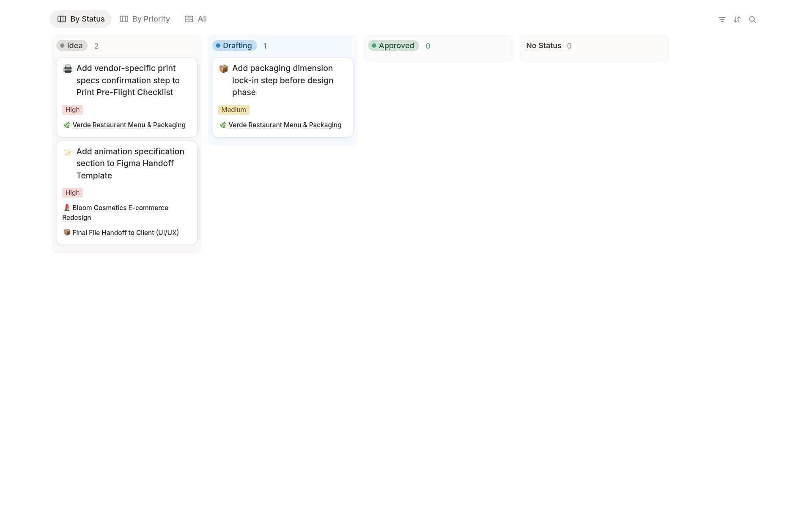Click the Medium priority tag
Screen dimensions: 812x507
click(233, 110)
